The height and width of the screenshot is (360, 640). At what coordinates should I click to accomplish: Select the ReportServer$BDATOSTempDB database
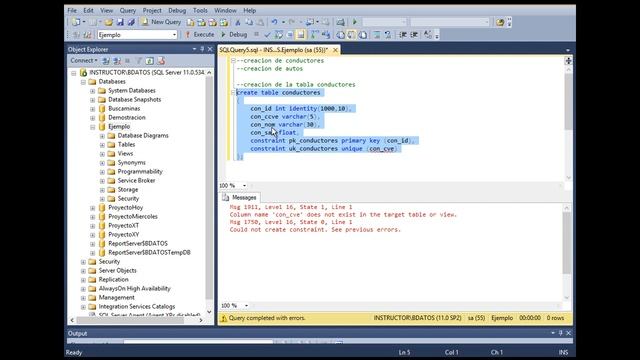[x=149, y=252]
